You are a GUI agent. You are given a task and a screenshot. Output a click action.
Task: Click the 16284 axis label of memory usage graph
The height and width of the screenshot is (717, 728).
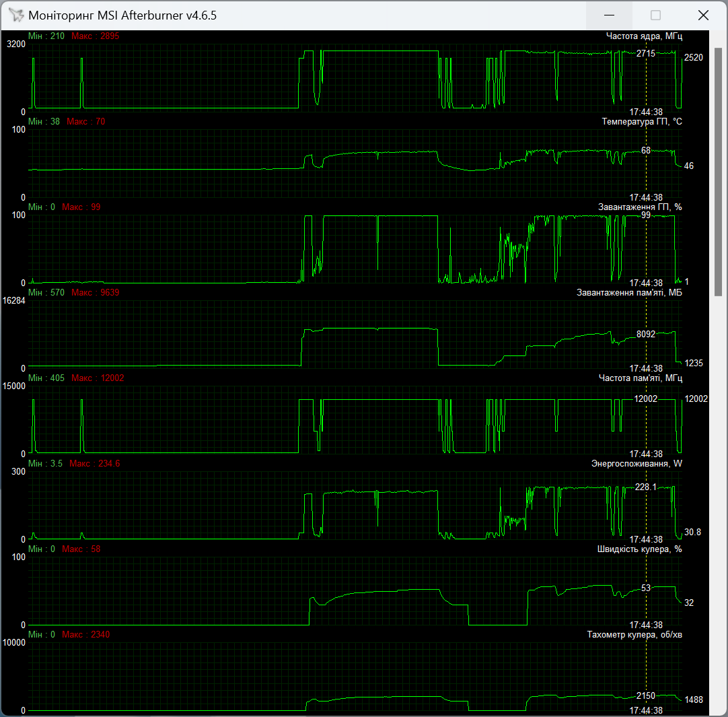pos(14,301)
